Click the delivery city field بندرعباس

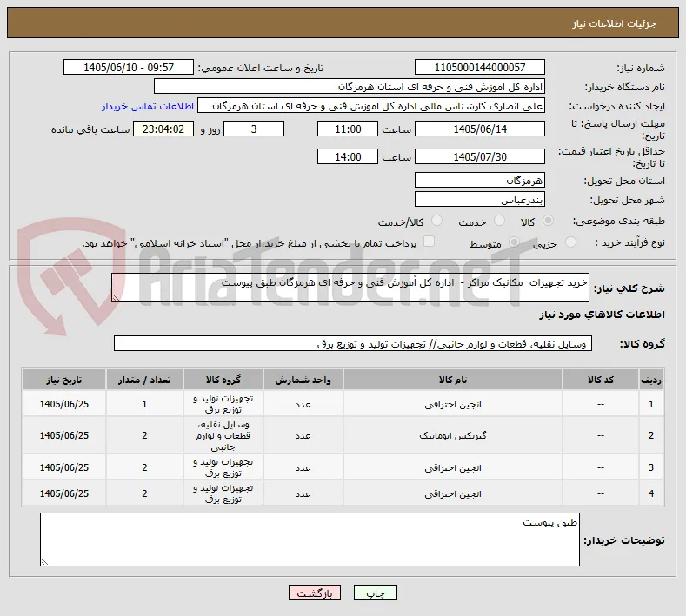pyautogui.click(x=479, y=199)
